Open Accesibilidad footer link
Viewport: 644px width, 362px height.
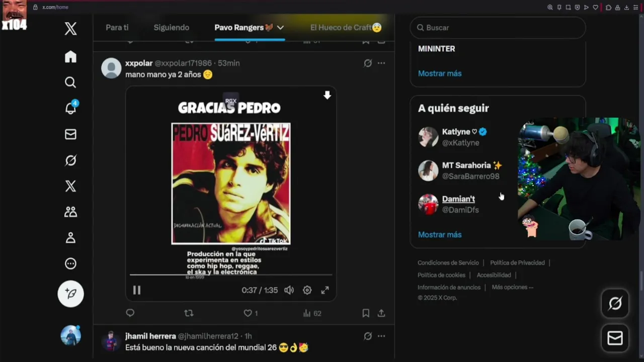pos(494,275)
